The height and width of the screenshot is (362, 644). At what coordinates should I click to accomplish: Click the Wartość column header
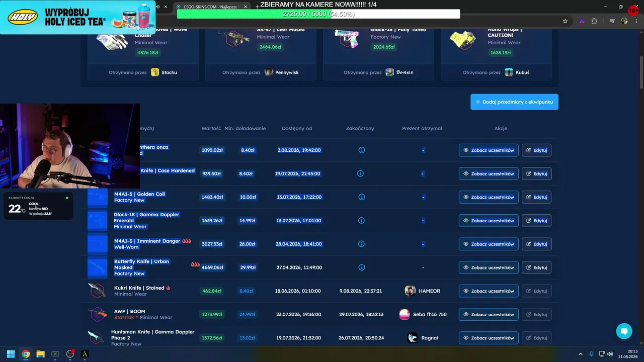tap(211, 128)
